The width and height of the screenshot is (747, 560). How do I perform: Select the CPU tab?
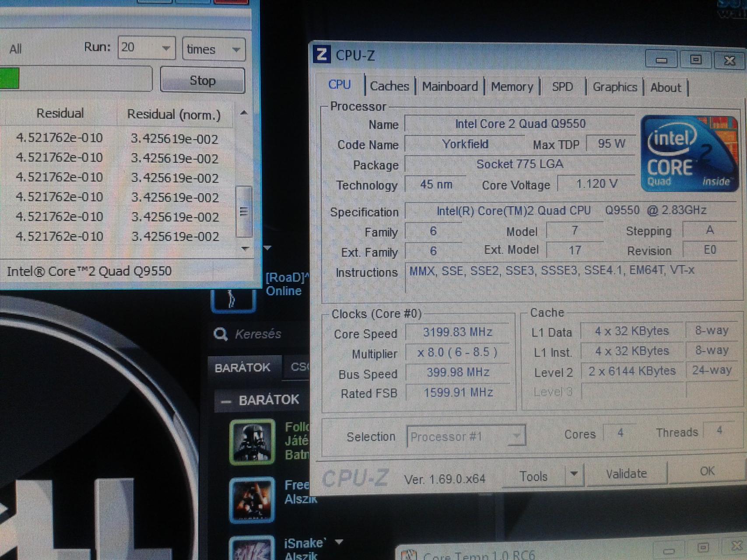point(340,84)
